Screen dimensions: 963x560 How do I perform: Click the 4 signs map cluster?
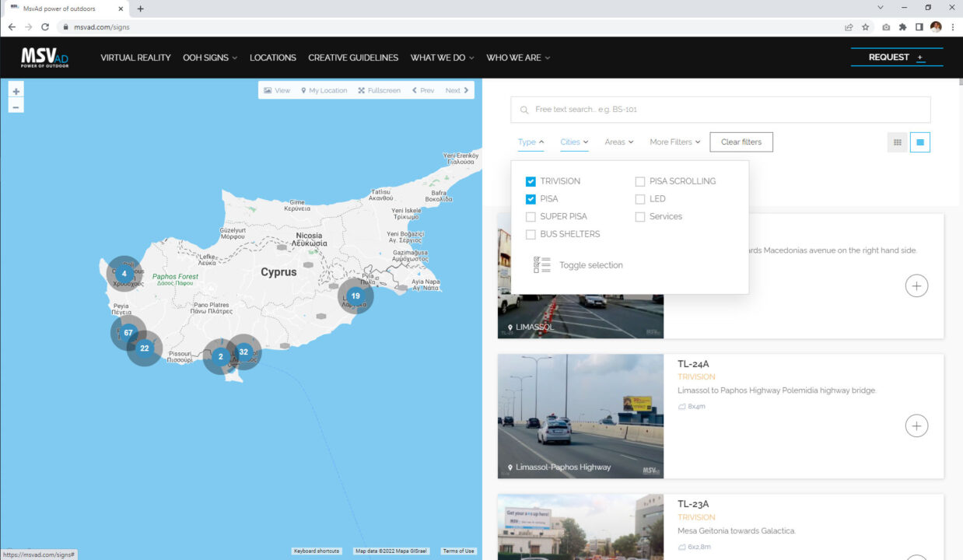124,274
